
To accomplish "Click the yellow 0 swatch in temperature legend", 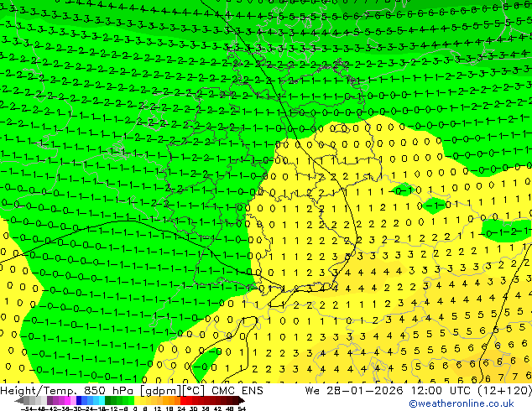I will coord(138,400).
